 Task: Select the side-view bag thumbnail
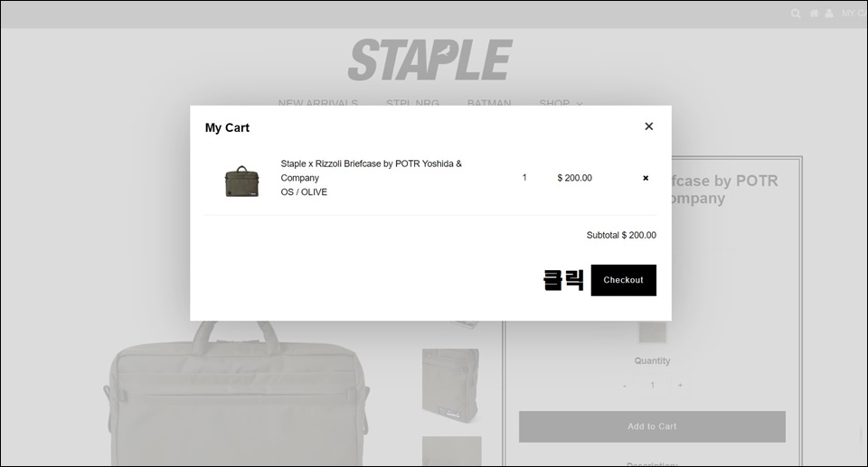450,385
